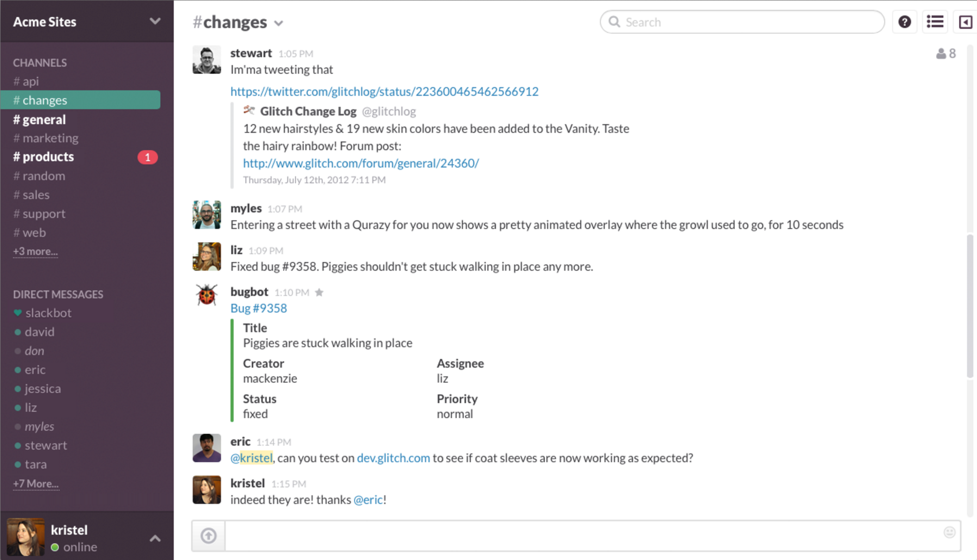Open the #changes channel dropdown chevron

tap(279, 23)
